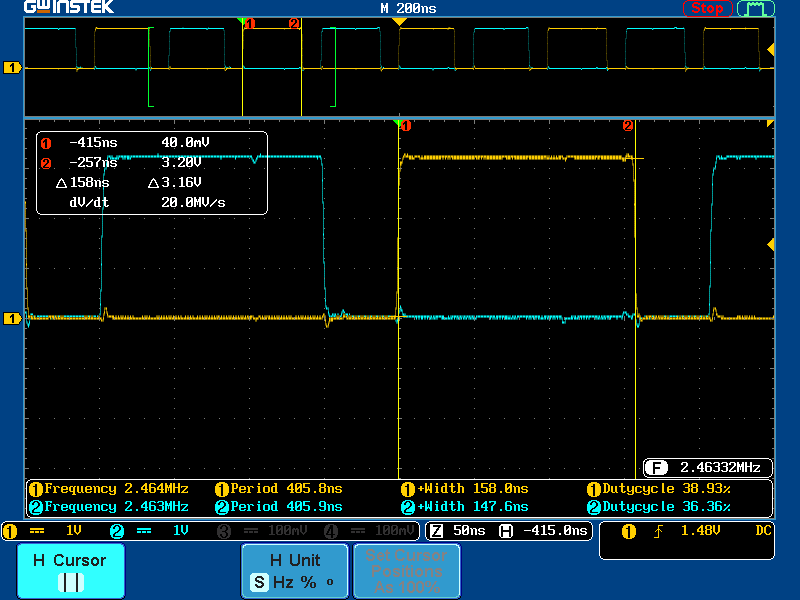This screenshot has width=800, height=600.
Task: Click cursor 1 readout -415ns
Action: point(93,142)
